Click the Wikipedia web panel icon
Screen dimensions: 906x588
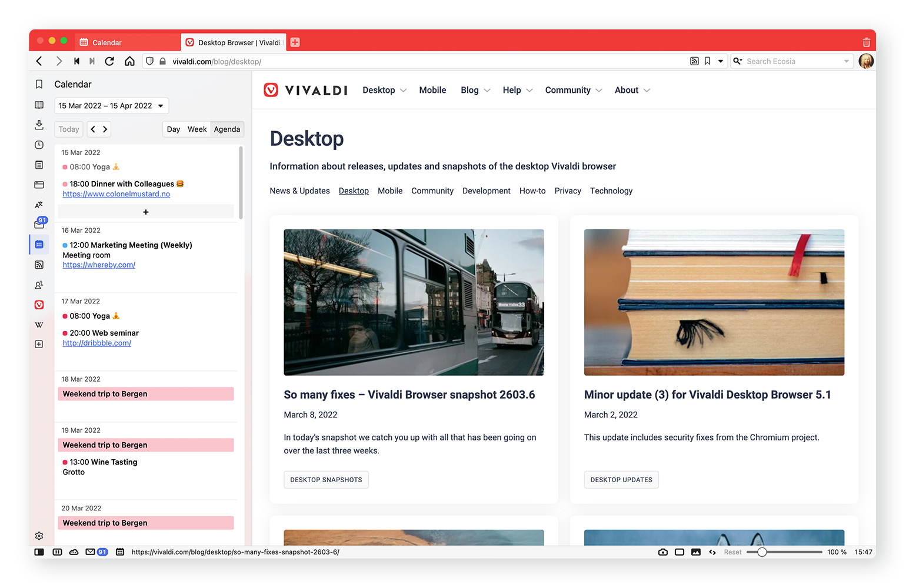tap(39, 325)
